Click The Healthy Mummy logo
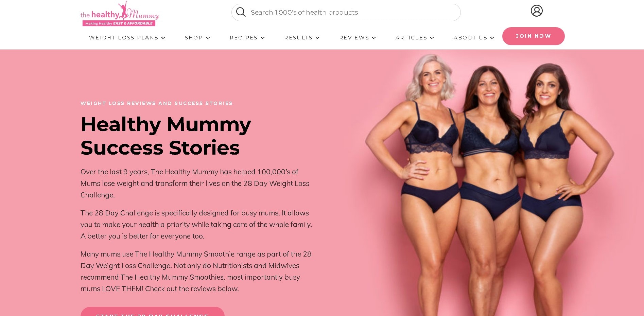This screenshot has height=316, width=644. 119,14
